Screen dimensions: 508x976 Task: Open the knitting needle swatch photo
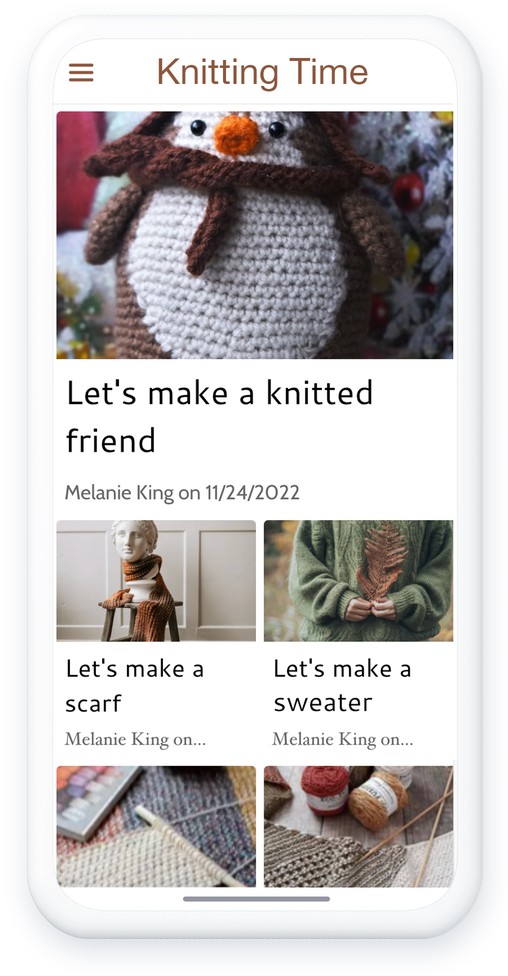point(156,826)
